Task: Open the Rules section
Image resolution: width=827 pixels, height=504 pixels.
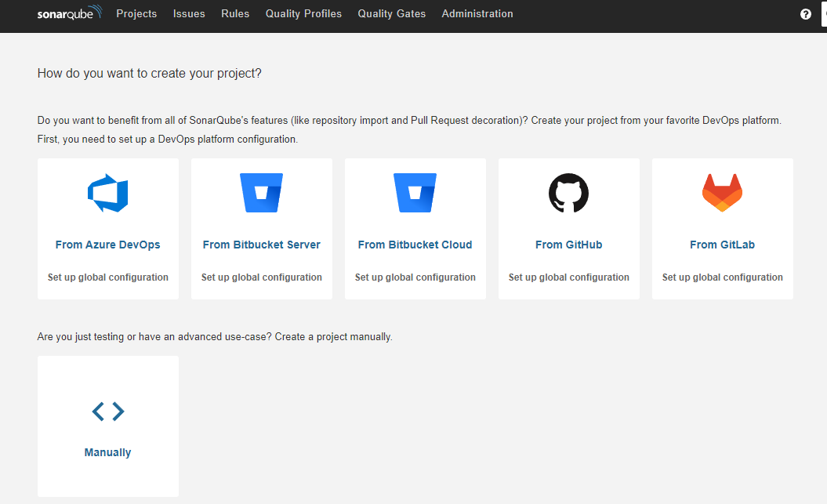Action: (235, 13)
